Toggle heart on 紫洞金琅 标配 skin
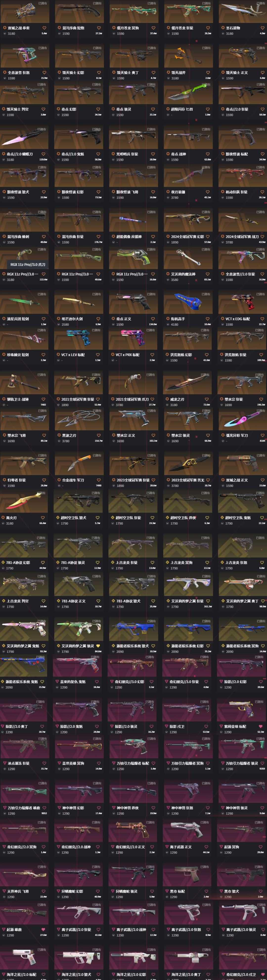 (x=261, y=726)
